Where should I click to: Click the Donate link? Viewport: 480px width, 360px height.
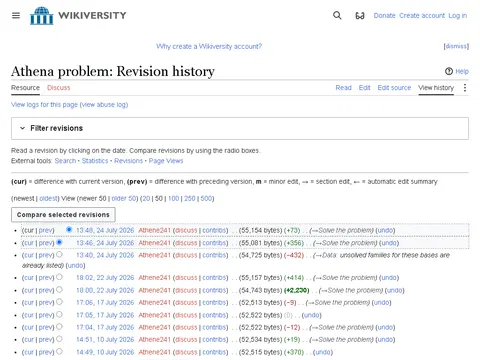click(x=384, y=15)
